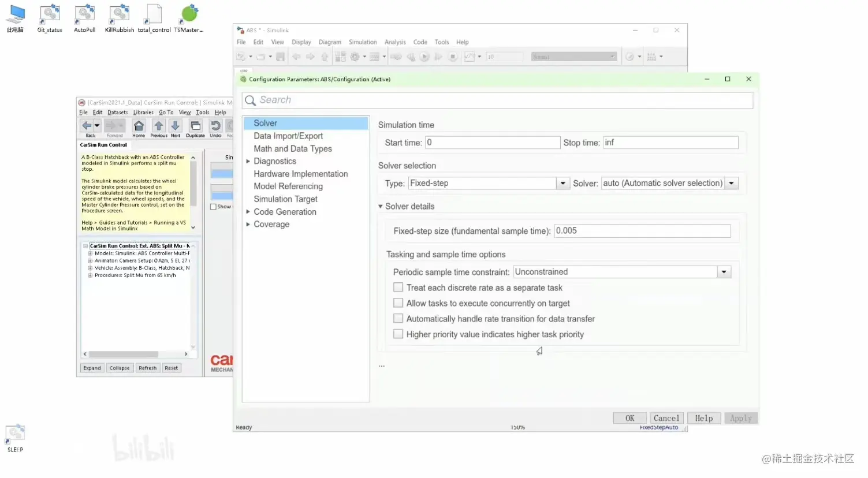Open the Diagram menu in Simulink

point(330,42)
